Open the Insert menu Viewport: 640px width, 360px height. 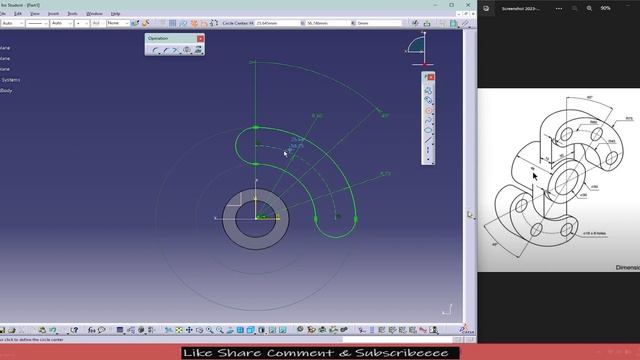pos(53,13)
